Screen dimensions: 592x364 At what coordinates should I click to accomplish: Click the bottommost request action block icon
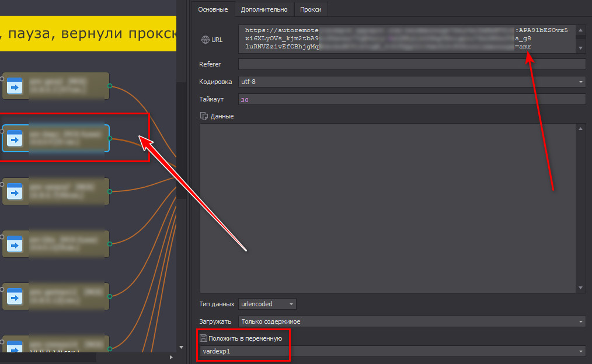14,347
